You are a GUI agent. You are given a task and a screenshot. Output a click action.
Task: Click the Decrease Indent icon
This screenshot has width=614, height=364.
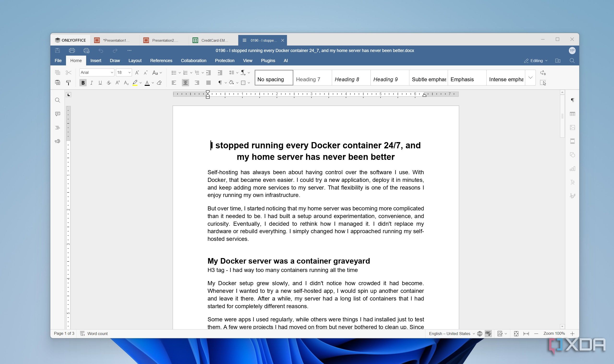(x=209, y=72)
